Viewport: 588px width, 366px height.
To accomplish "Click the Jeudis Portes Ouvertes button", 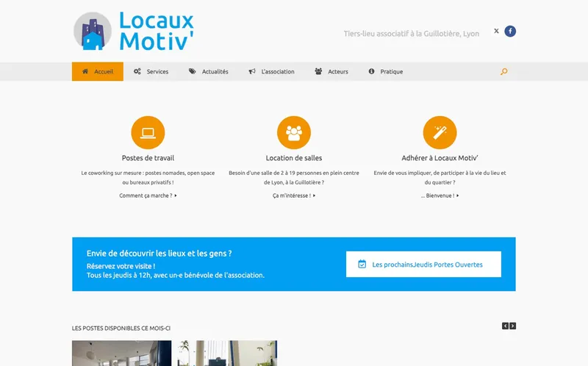I will (x=423, y=264).
